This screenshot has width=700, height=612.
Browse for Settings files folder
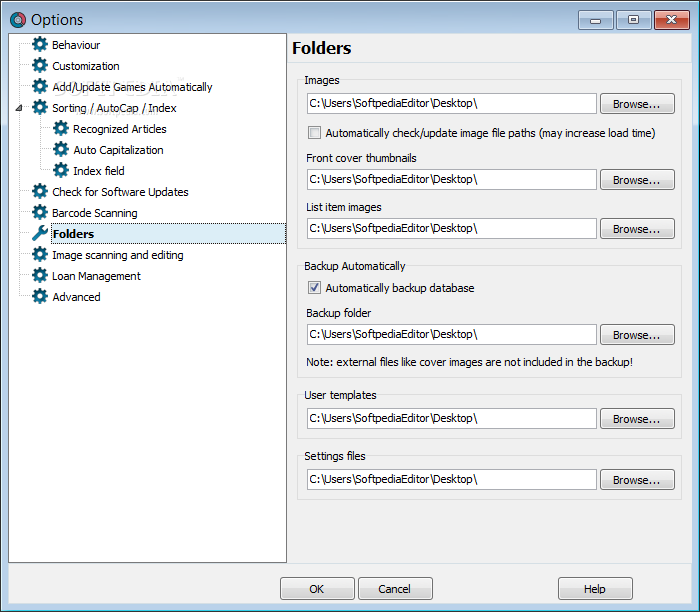click(637, 479)
